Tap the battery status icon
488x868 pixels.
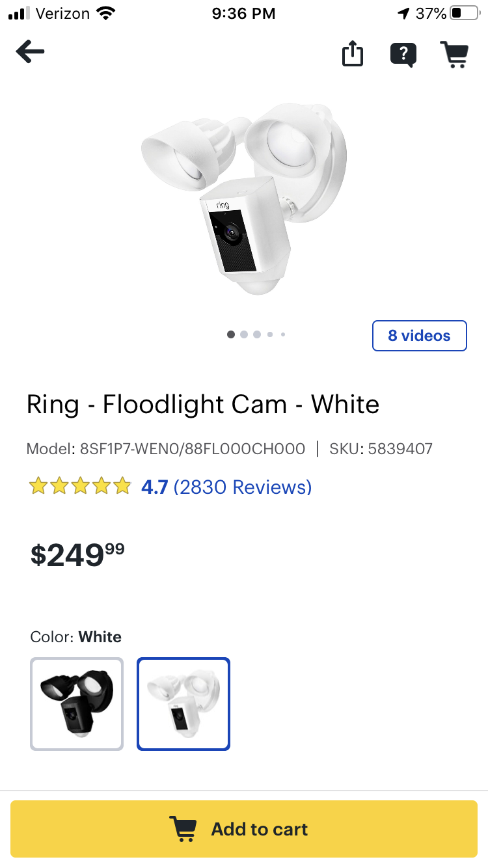coord(464,14)
